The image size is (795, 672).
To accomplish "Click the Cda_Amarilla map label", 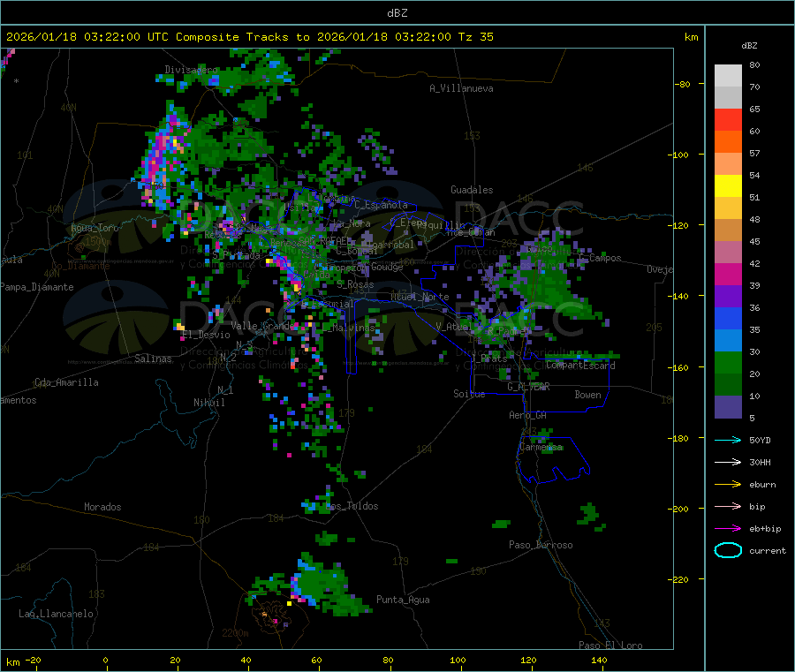I will click(66, 382).
